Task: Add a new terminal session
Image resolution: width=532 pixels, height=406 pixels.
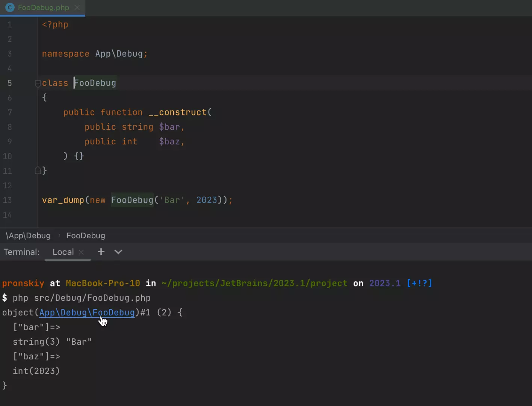Action: [101, 252]
